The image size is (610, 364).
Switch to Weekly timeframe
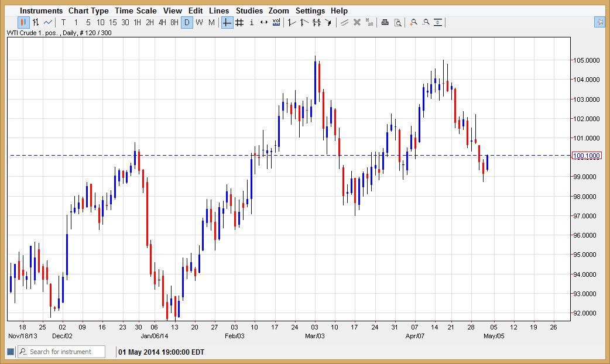coord(198,22)
